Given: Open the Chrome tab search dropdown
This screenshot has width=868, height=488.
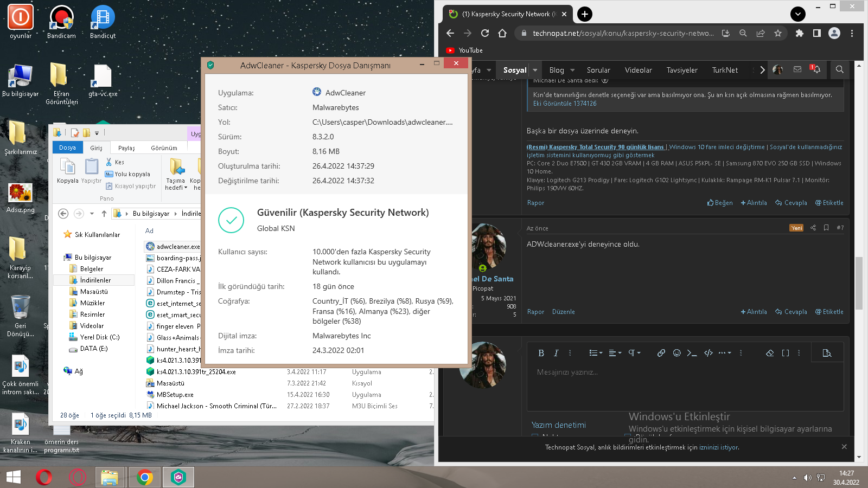Looking at the screenshot, I should pyautogui.click(x=797, y=14).
